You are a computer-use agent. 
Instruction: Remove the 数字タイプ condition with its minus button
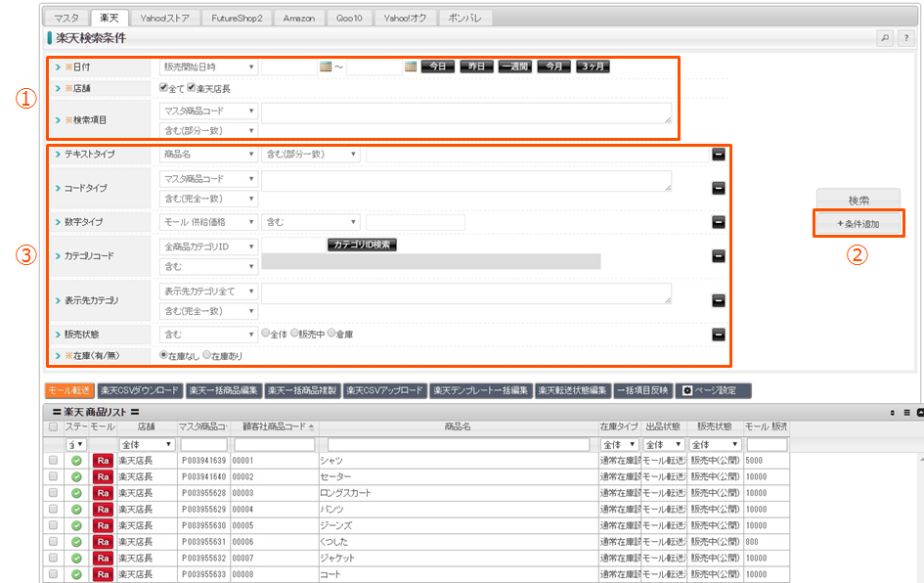coord(719,222)
